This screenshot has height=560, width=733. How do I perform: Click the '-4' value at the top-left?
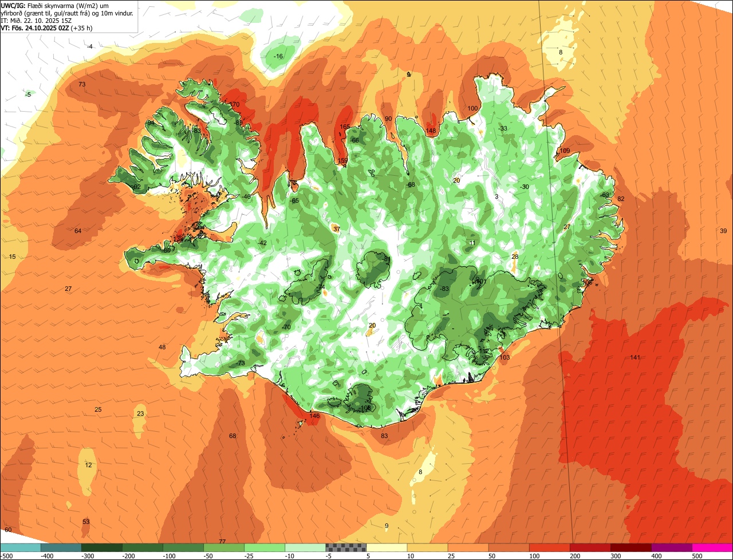89,46
